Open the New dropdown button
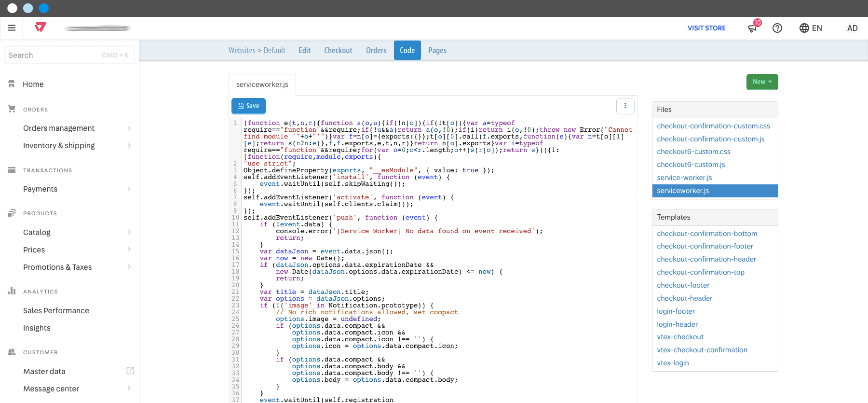The height and width of the screenshot is (403, 868). click(762, 82)
